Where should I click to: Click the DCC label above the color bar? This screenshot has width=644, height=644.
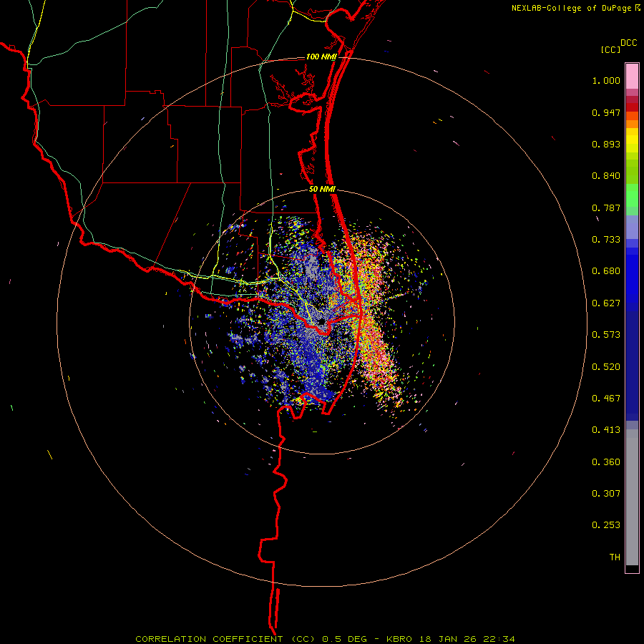[629, 43]
